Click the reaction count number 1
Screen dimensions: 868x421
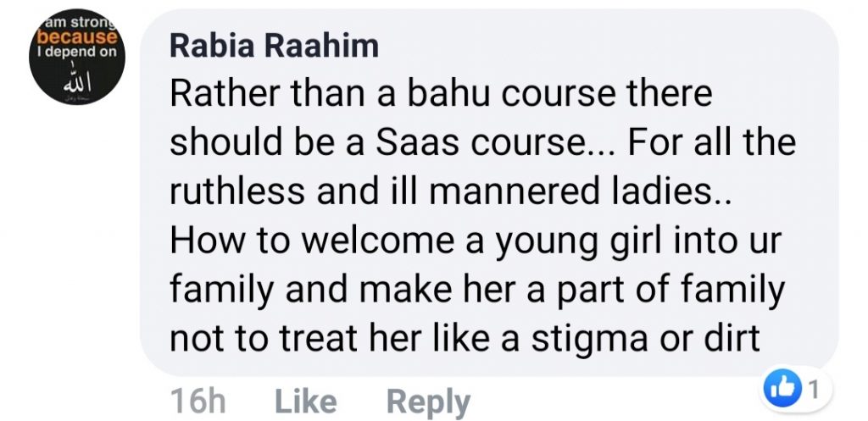click(814, 392)
